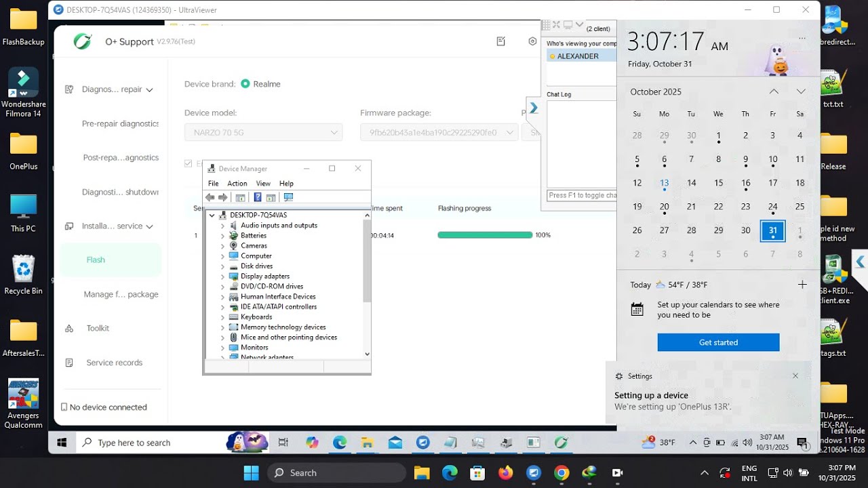Show hidden icons in local system tray
This screenshot has height=488, width=868.
[x=705, y=473]
